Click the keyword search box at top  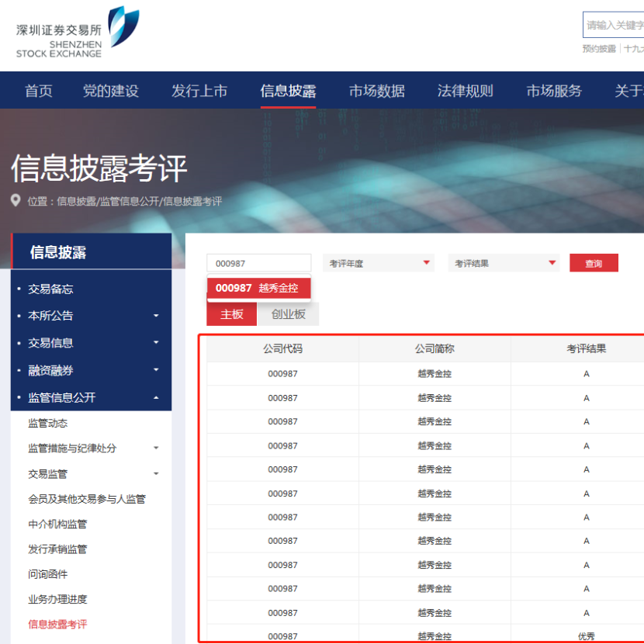click(x=613, y=26)
